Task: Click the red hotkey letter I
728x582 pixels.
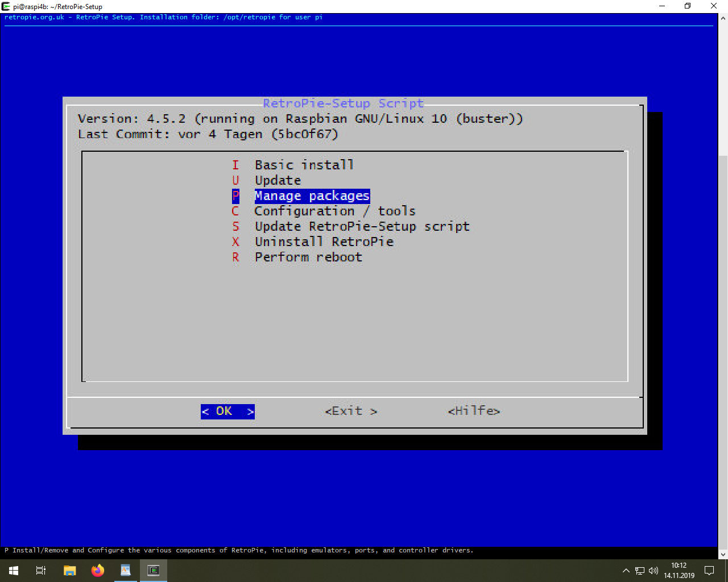Action: (x=235, y=165)
